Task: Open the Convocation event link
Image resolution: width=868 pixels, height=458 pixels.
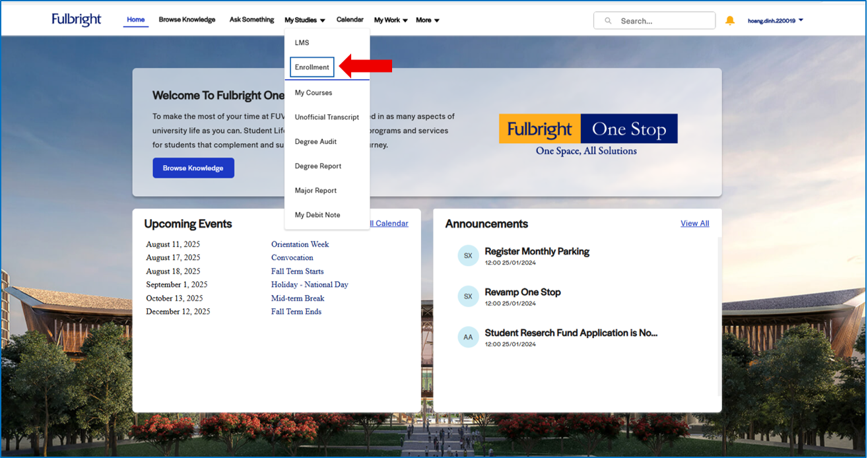Action: (x=292, y=258)
